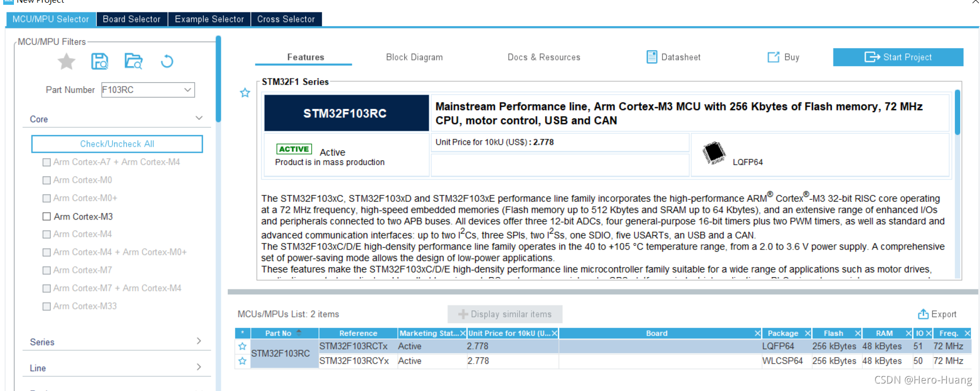
Task: Remove the Package column via its X
Action: point(807,333)
